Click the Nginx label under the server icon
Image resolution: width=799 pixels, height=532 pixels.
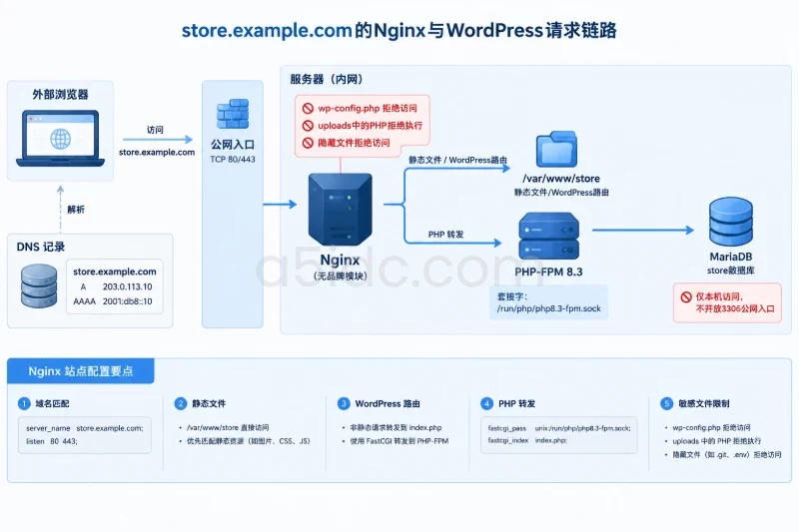pos(340,261)
